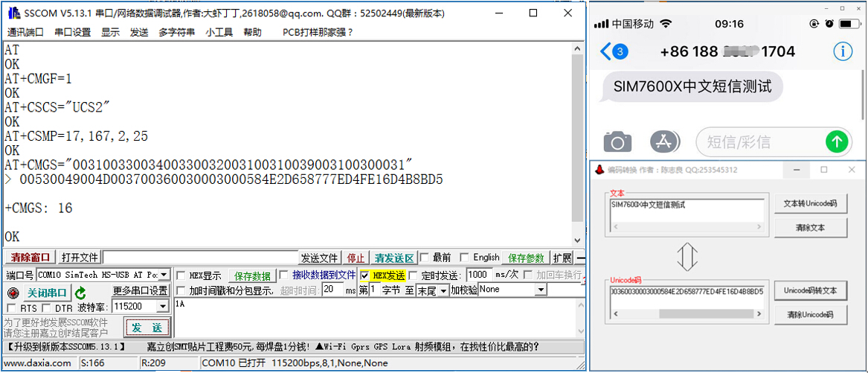Image resolution: width=868 pixels, height=373 pixels.
Task: Click the 停止 button
Action: pyautogui.click(x=356, y=258)
